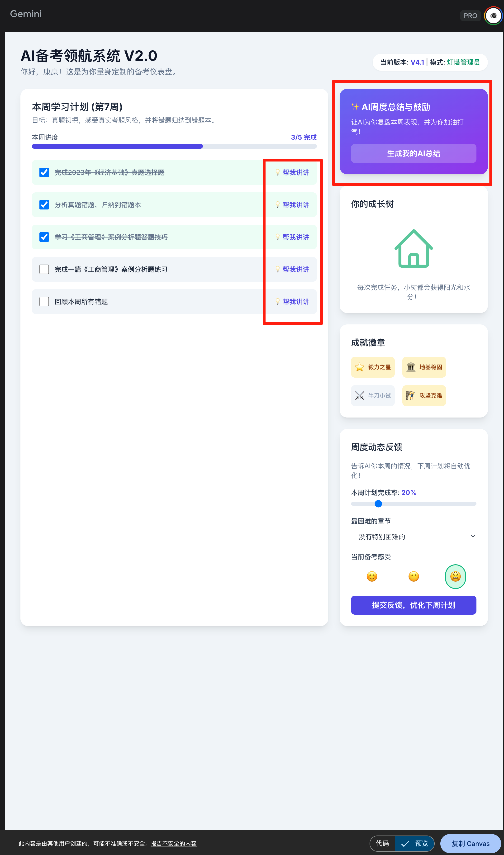Select the 牛刀小试 badge
The image size is (504, 855).
(x=373, y=396)
